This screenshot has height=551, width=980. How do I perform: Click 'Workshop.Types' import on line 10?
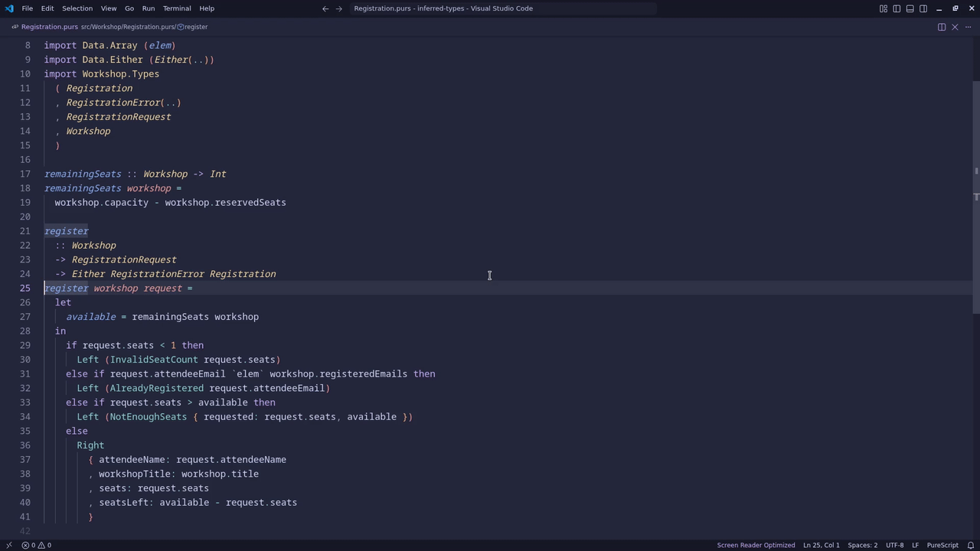tap(121, 74)
